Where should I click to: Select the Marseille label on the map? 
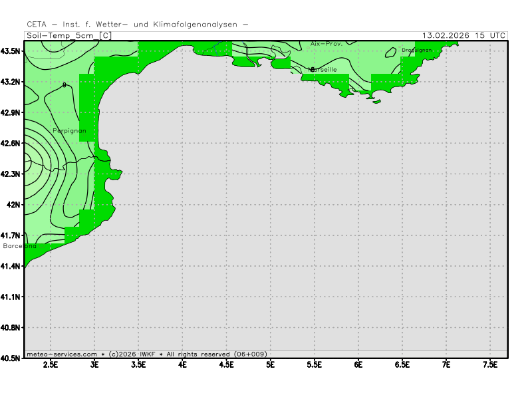(x=323, y=69)
